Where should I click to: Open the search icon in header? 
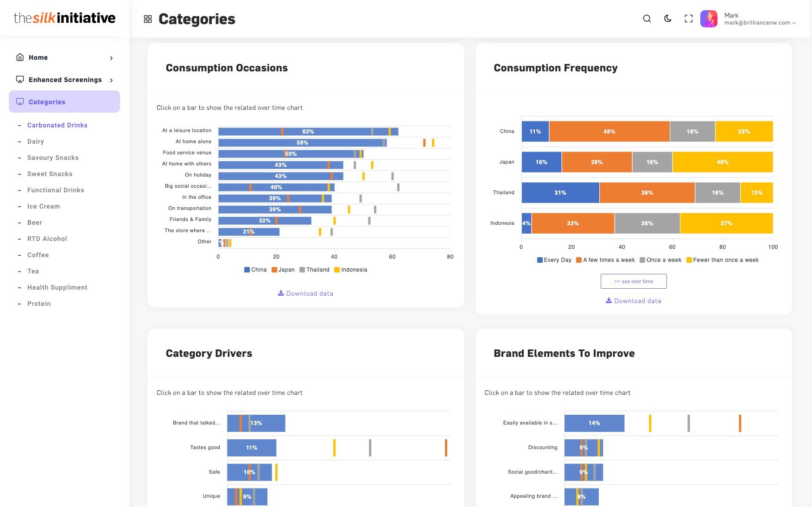pyautogui.click(x=647, y=19)
